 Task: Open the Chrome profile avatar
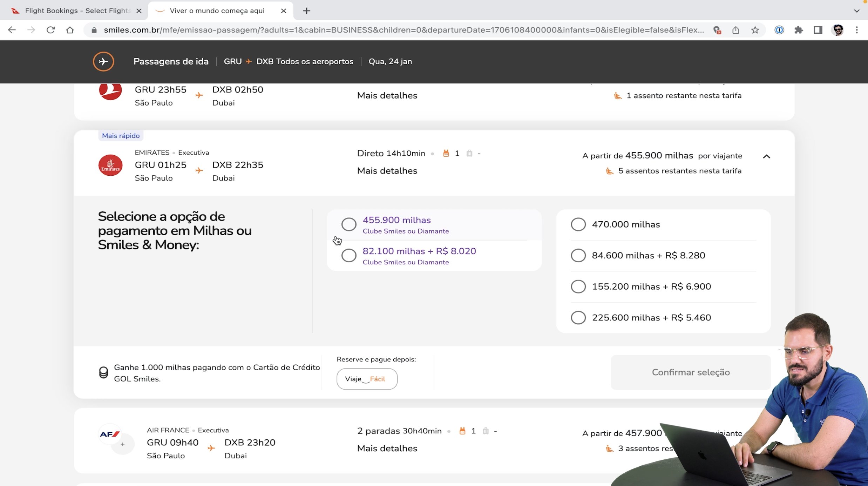(x=838, y=30)
